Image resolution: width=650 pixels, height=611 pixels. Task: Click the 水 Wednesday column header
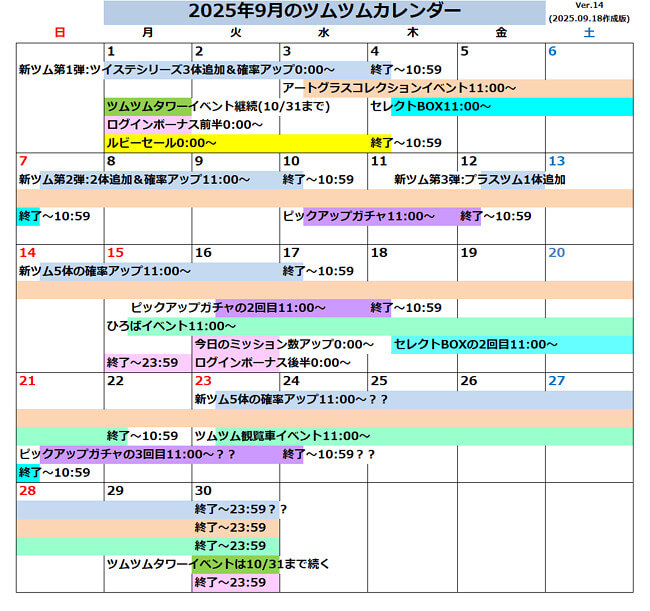click(323, 33)
